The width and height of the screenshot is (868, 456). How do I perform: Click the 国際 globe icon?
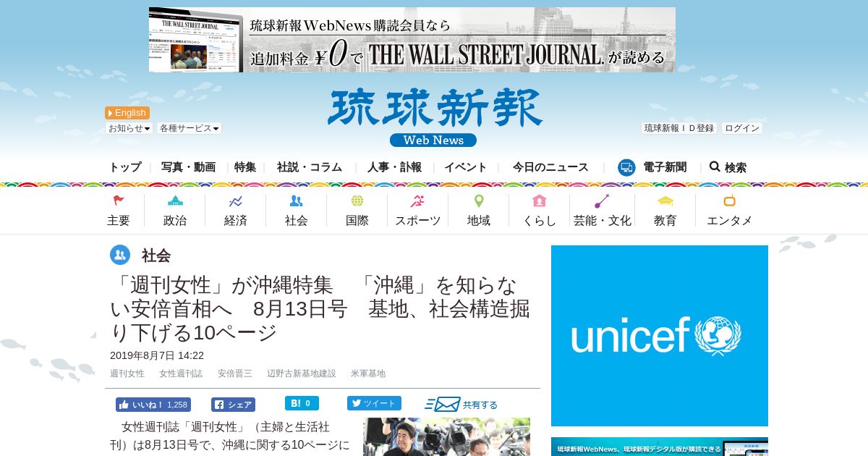tap(357, 201)
